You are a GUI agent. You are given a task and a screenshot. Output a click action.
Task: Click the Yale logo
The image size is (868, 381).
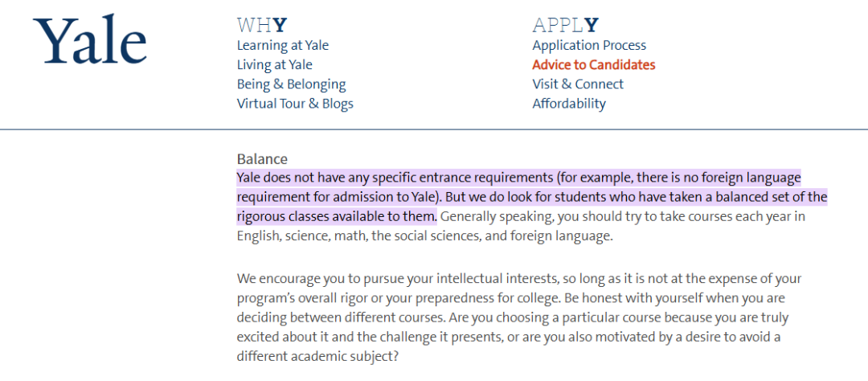pos(90,42)
